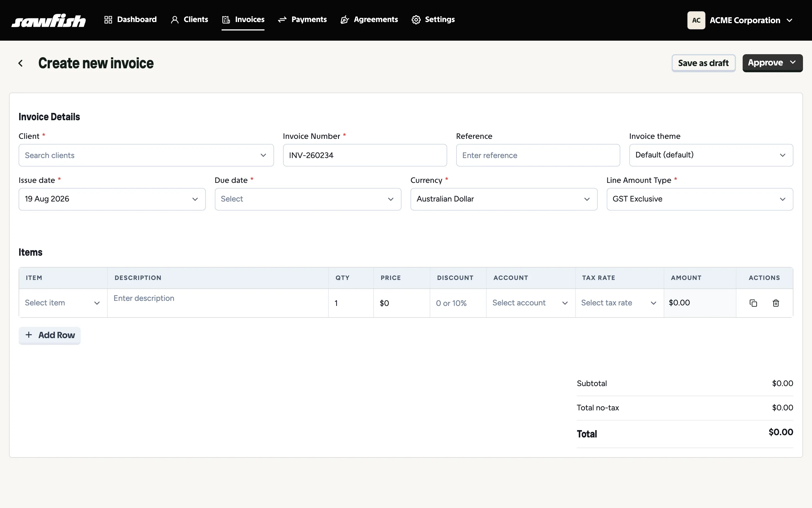This screenshot has width=812, height=508.
Task: Click the AMOUNT column header
Action: click(686, 278)
